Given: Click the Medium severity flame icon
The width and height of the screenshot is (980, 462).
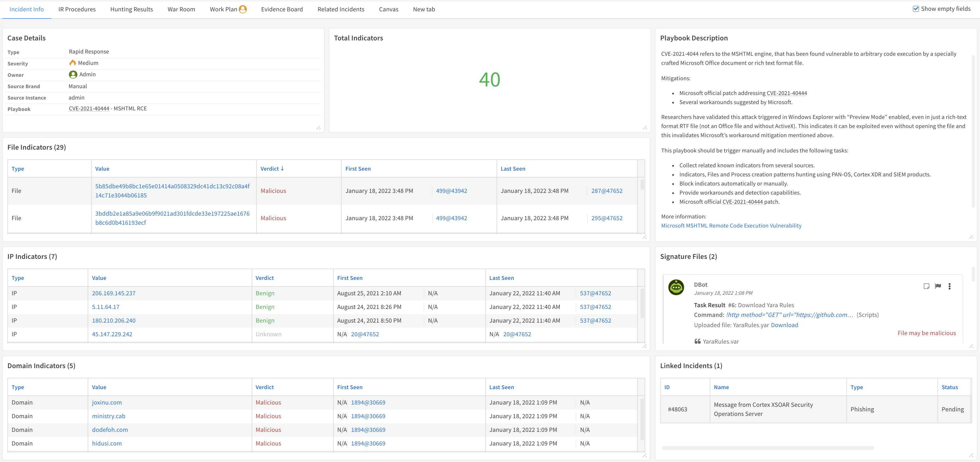Looking at the screenshot, I should [72, 63].
